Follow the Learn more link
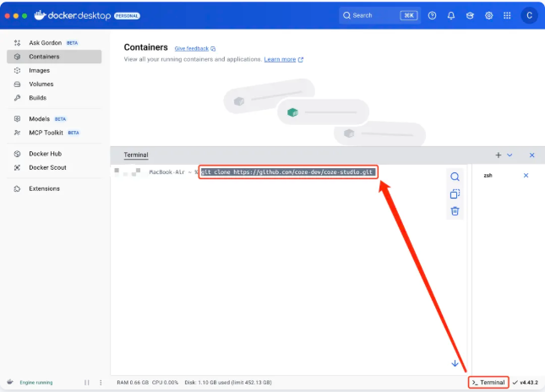Image resolution: width=545 pixels, height=392 pixels. point(280,59)
